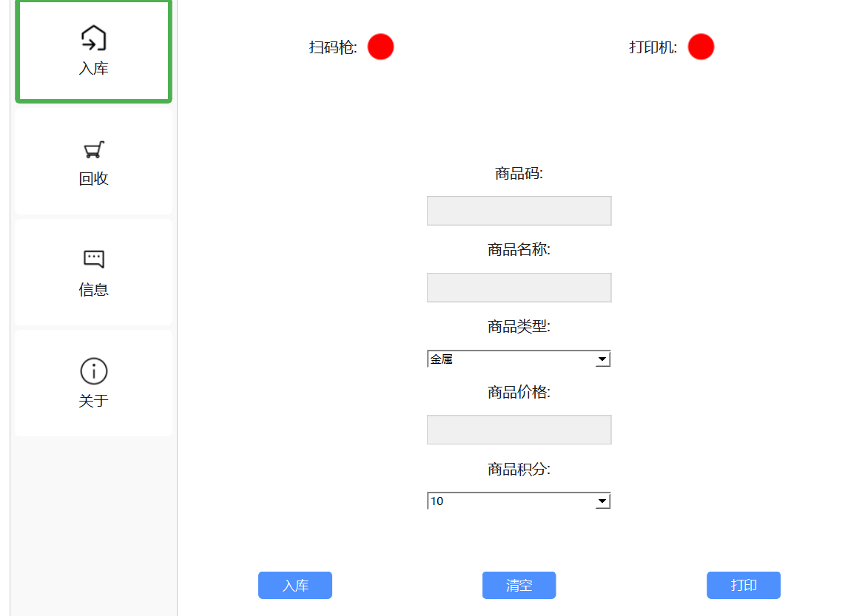Click the 商品价格 input field
Screen dimensions: 865x616
pyautogui.click(x=518, y=430)
